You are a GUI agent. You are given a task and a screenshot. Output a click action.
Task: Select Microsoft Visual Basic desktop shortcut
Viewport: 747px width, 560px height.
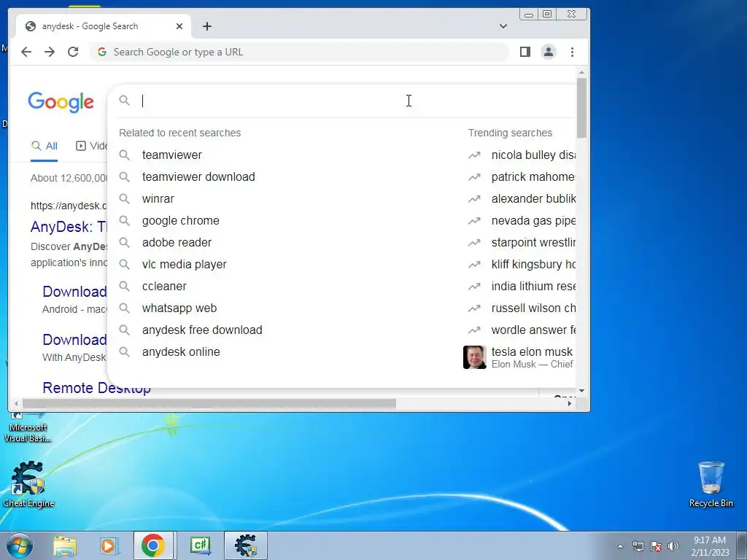pyautogui.click(x=27, y=427)
